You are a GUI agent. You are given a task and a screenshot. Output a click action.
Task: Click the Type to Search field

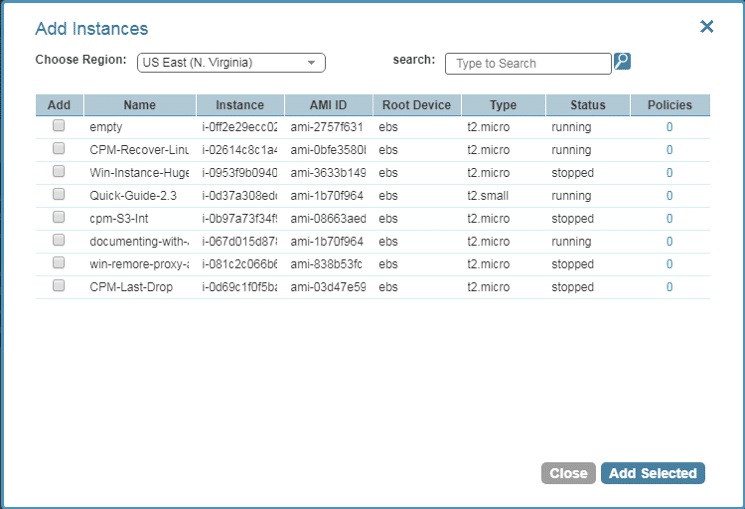(528, 64)
